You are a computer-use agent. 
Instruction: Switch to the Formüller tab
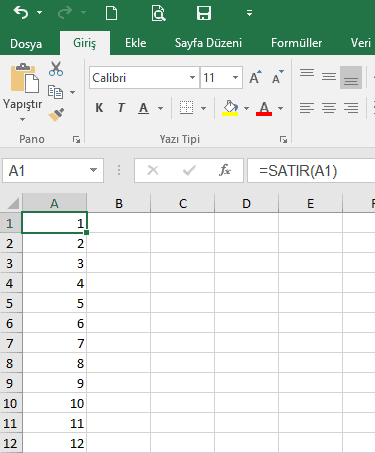point(296,43)
